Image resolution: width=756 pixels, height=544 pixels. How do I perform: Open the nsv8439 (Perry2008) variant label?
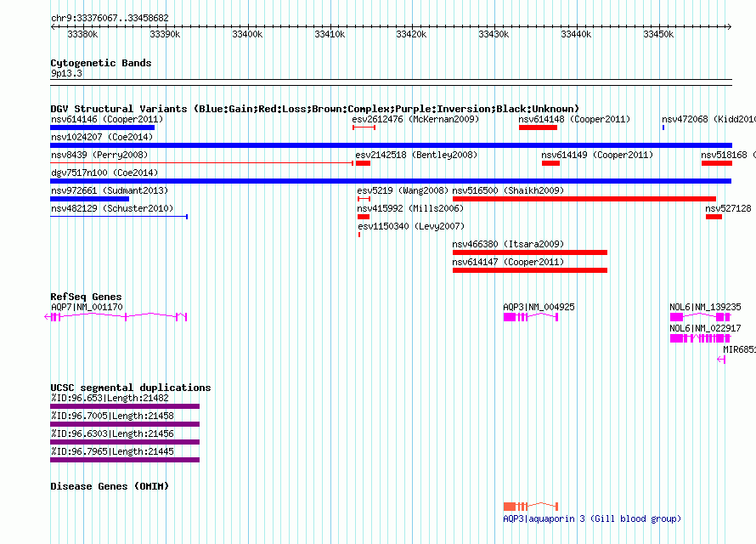pyautogui.click(x=99, y=155)
